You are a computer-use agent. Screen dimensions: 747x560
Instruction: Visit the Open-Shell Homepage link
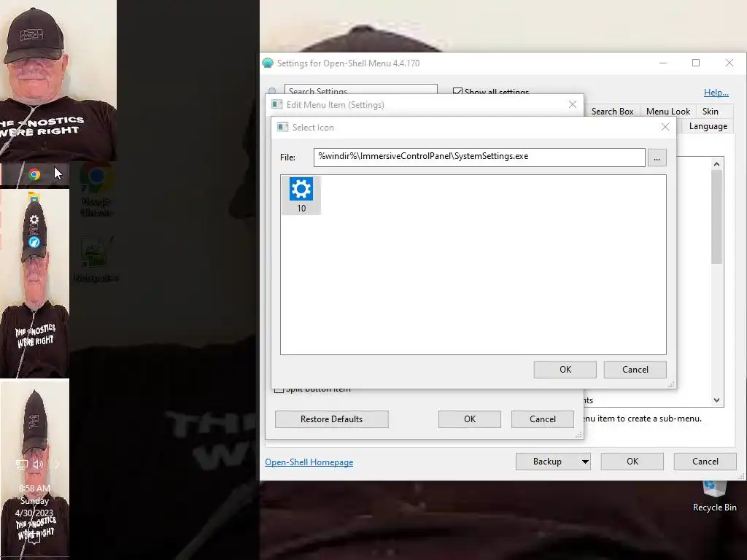click(x=309, y=462)
